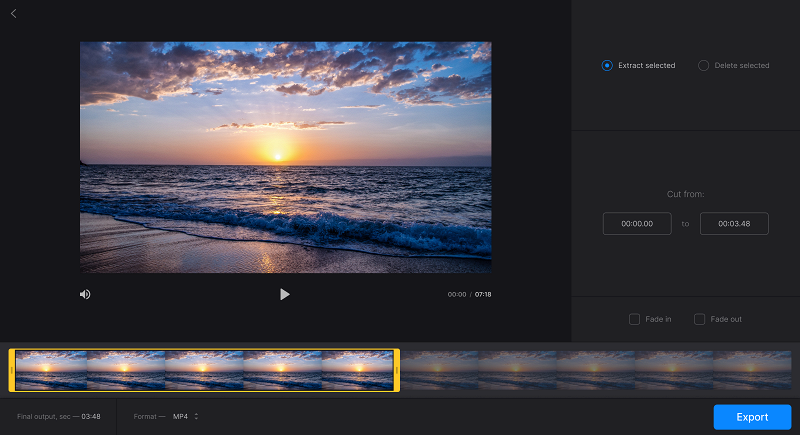Click the left yellow trim handle
The image size is (800, 435).
coord(12,370)
